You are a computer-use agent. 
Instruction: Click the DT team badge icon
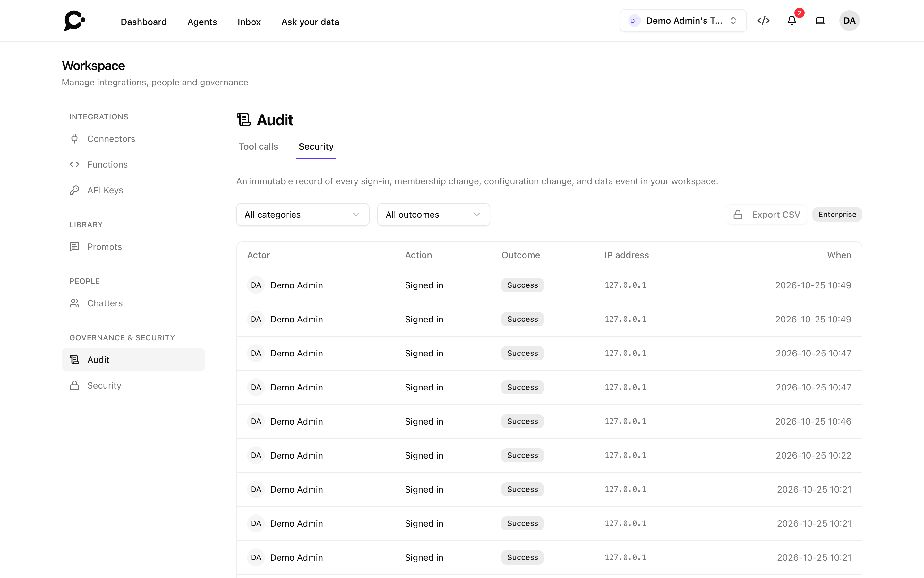[x=634, y=21]
